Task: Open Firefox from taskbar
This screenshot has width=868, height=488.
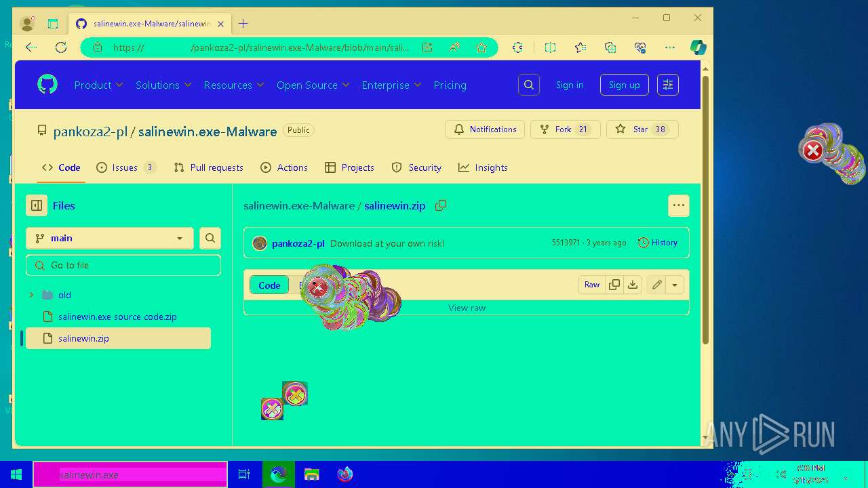Action: pyautogui.click(x=345, y=474)
